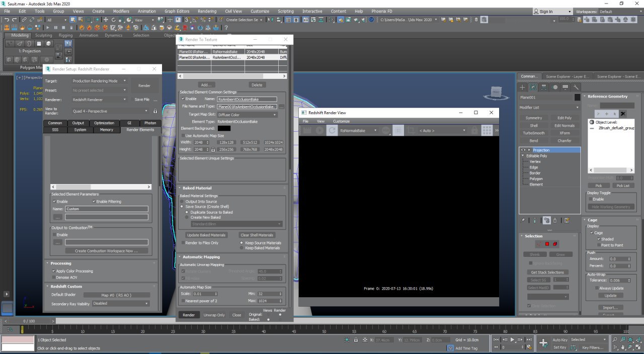Select the Select and Link tool
This screenshot has height=354, width=644.
point(23,20)
